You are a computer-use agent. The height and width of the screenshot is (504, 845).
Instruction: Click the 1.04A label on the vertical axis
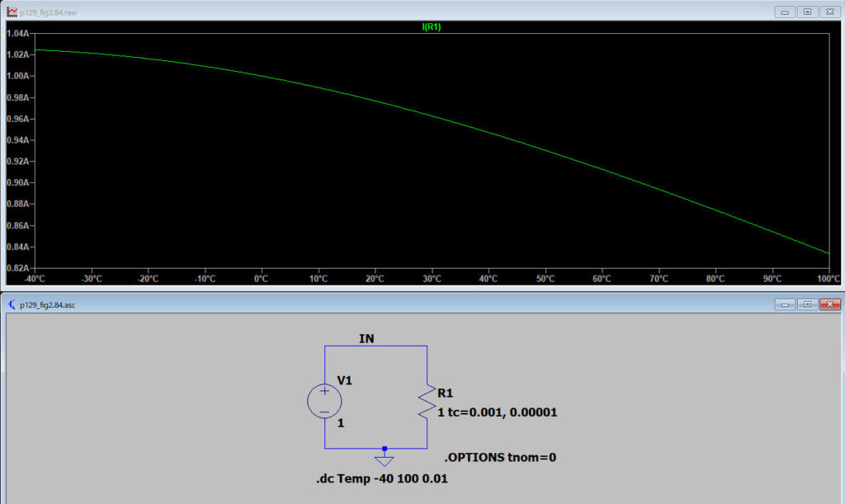tap(17, 33)
